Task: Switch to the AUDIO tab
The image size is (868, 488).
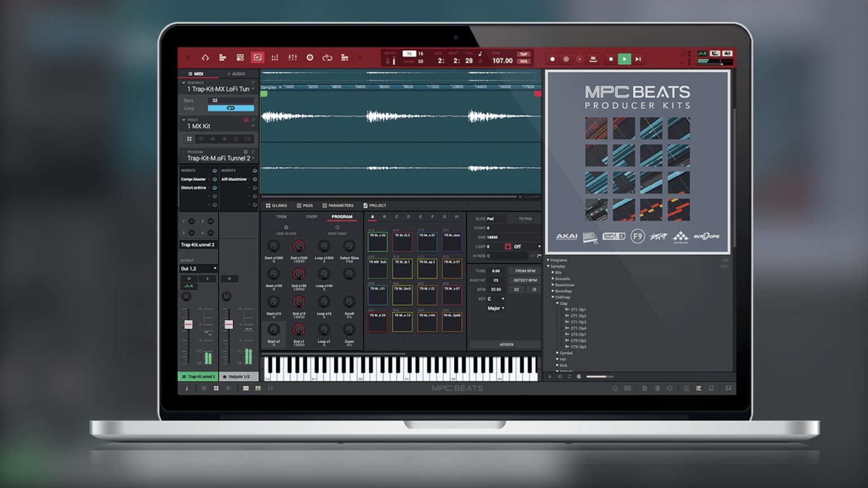Action: pos(237,74)
